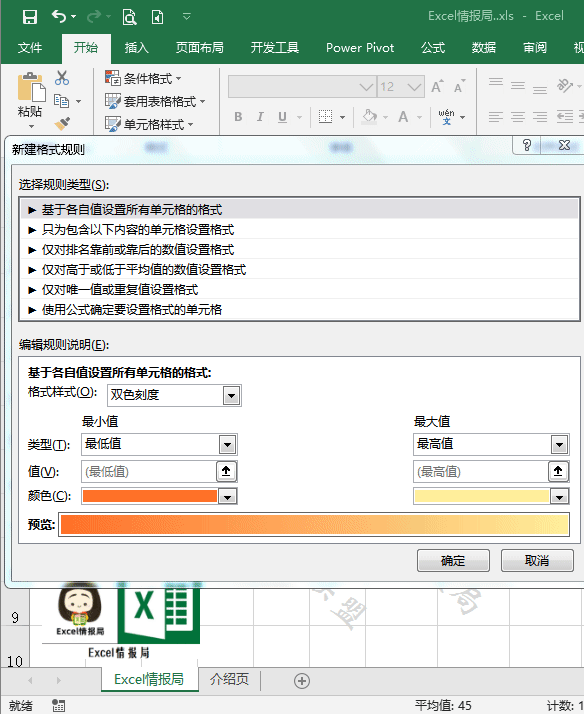Select rule 基于各自值设置所有单元格的格式
This screenshot has height=714, width=584.
300,209
